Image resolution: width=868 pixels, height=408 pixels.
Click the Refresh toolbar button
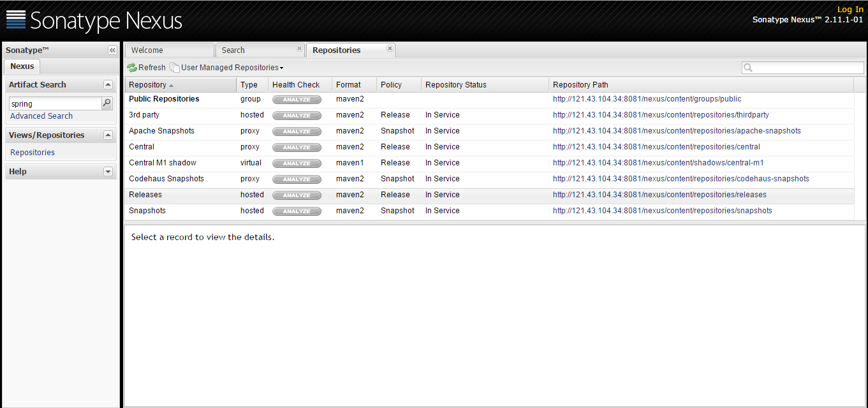(146, 68)
